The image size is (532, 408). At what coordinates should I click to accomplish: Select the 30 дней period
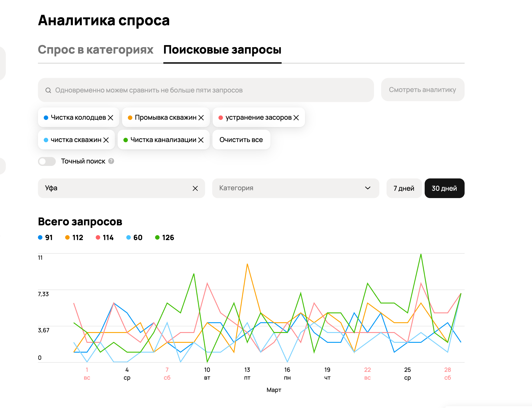pos(444,188)
